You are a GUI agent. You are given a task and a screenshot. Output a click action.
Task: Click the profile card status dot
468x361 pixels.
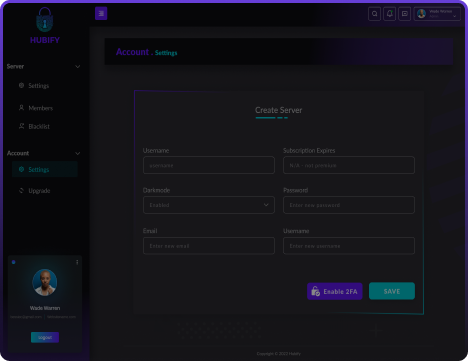pyautogui.click(x=14, y=262)
